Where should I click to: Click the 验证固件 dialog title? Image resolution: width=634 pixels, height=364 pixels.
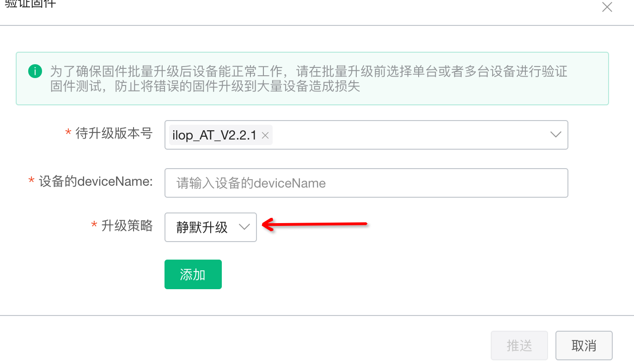coord(30,4)
